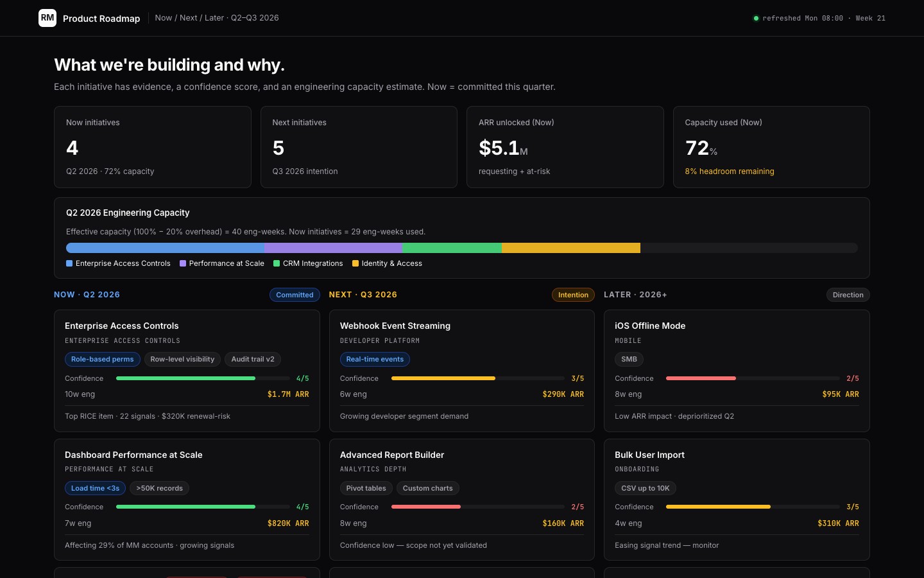Click 'Affecting 29% of MM accounts' note
This screenshot has width=924, height=578.
[150, 545]
